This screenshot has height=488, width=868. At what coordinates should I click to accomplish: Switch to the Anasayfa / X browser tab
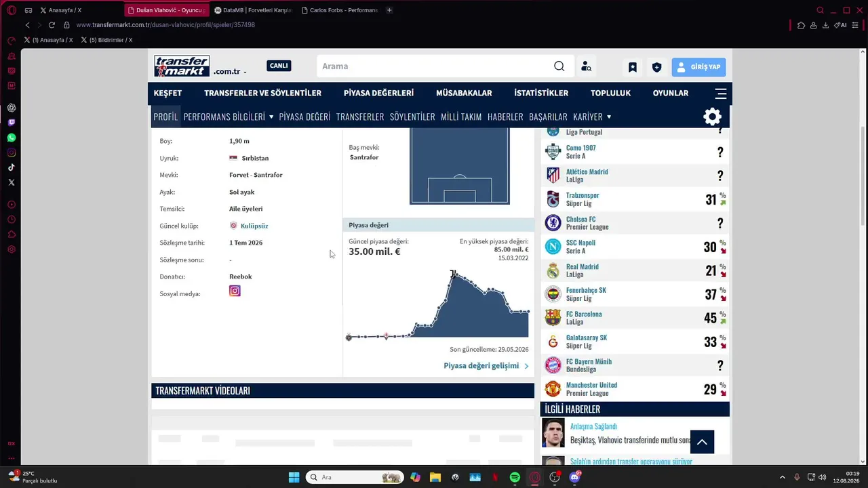point(62,10)
